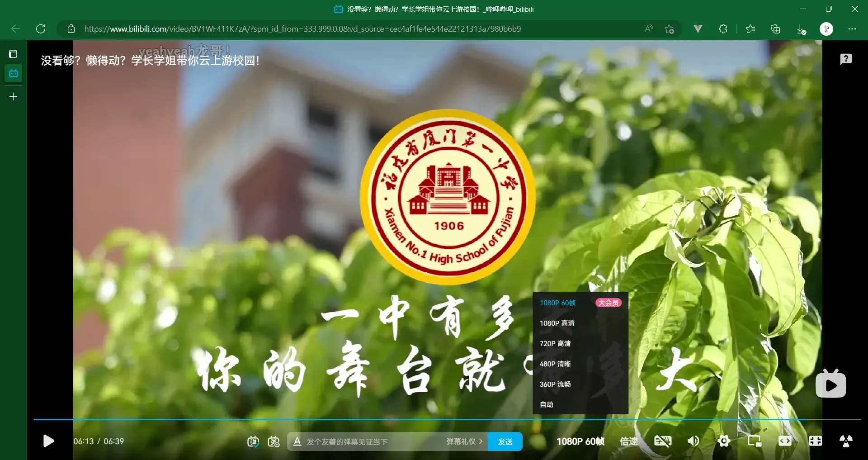Switch to web fullscreen mode
This screenshot has width=868, height=460.
tap(816, 441)
